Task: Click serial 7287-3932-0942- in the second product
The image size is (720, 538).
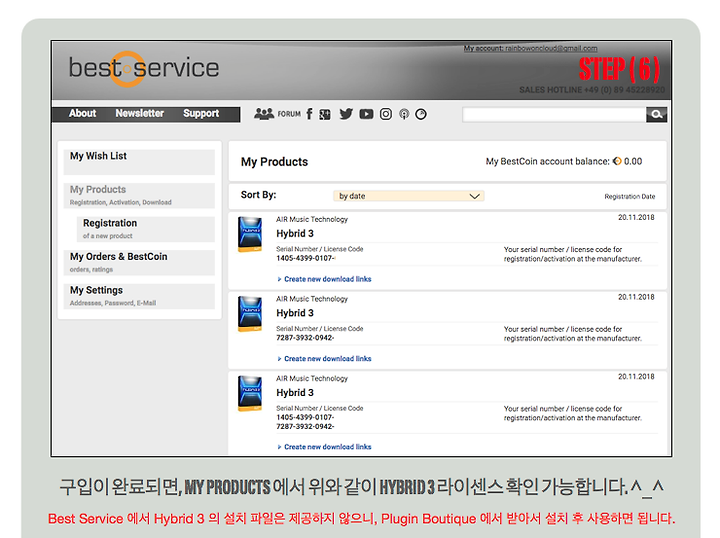Action: click(x=305, y=338)
